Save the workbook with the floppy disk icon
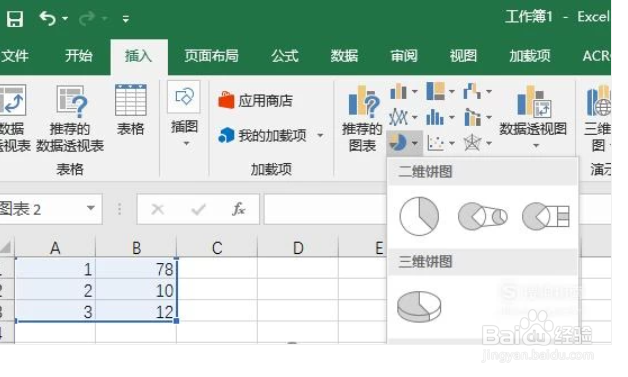628x377 pixels. click(x=15, y=18)
